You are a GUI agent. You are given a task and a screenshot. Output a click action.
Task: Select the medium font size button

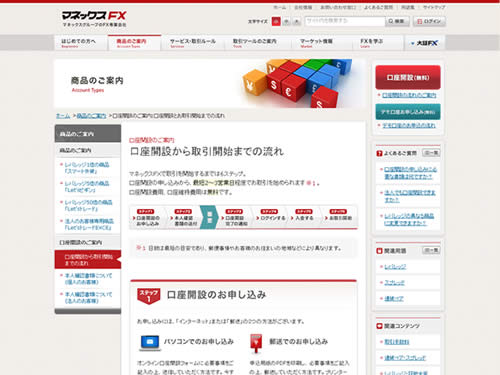pyautogui.click(x=286, y=21)
